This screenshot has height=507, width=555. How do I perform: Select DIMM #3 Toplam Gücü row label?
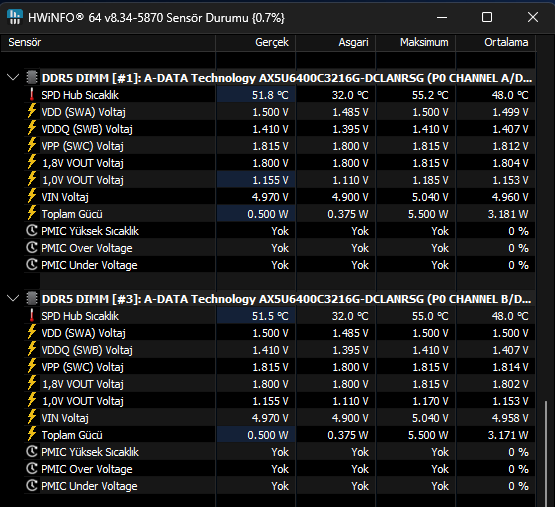coord(72,435)
